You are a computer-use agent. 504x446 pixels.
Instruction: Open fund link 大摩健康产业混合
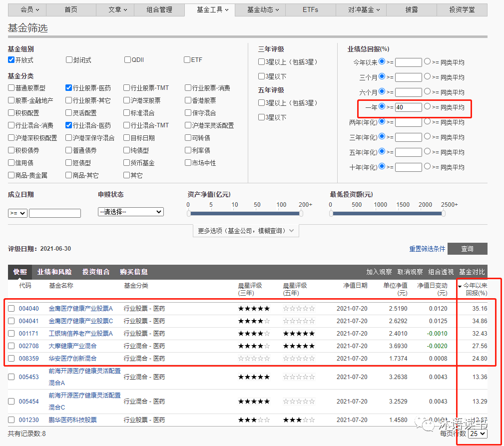72,346
